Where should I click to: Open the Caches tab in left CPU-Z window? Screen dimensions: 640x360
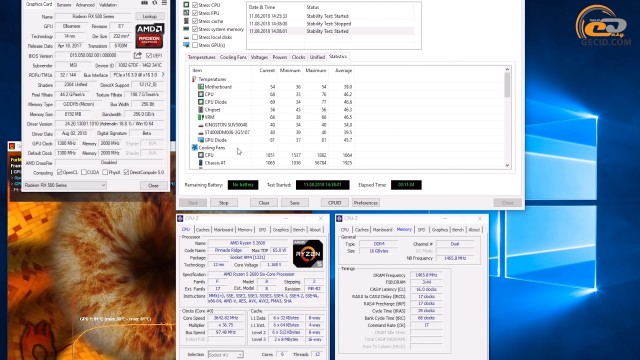tap(202, 230)
